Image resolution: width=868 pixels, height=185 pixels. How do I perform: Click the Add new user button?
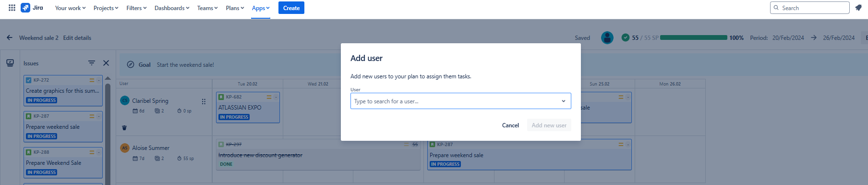coord(549,125)
